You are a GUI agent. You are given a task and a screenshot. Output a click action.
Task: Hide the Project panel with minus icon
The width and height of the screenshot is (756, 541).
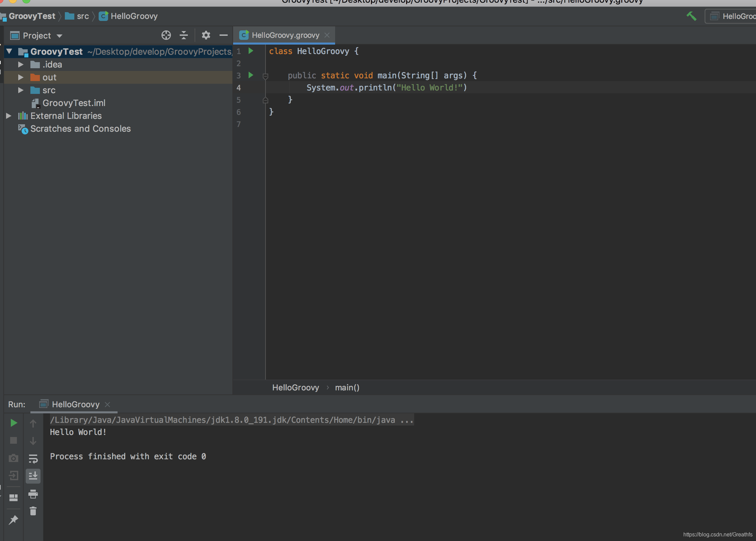click(223, 35)
